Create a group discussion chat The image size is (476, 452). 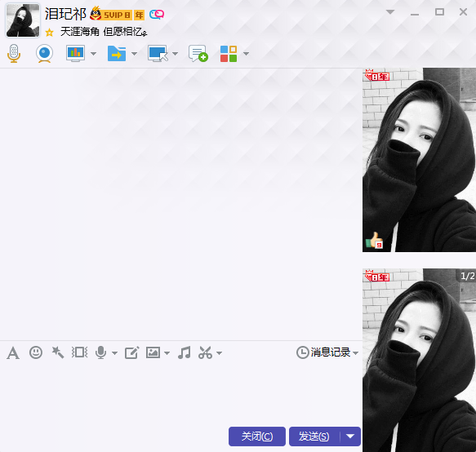pos(198,53)
